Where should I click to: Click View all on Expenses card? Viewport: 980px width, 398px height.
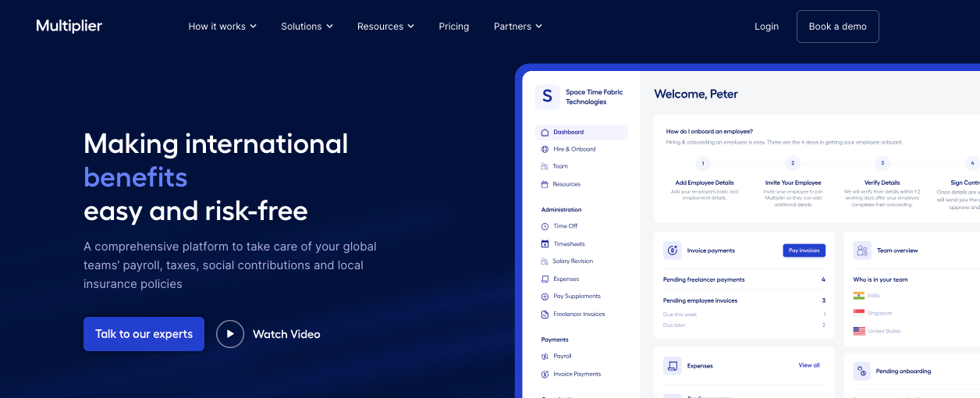click(x=809, y=365)
